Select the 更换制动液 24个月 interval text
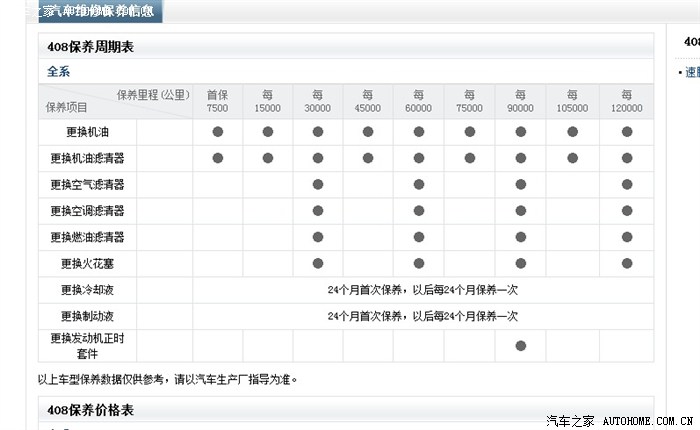The height and width of the screenshot is (430, 700). pos(423,316)
